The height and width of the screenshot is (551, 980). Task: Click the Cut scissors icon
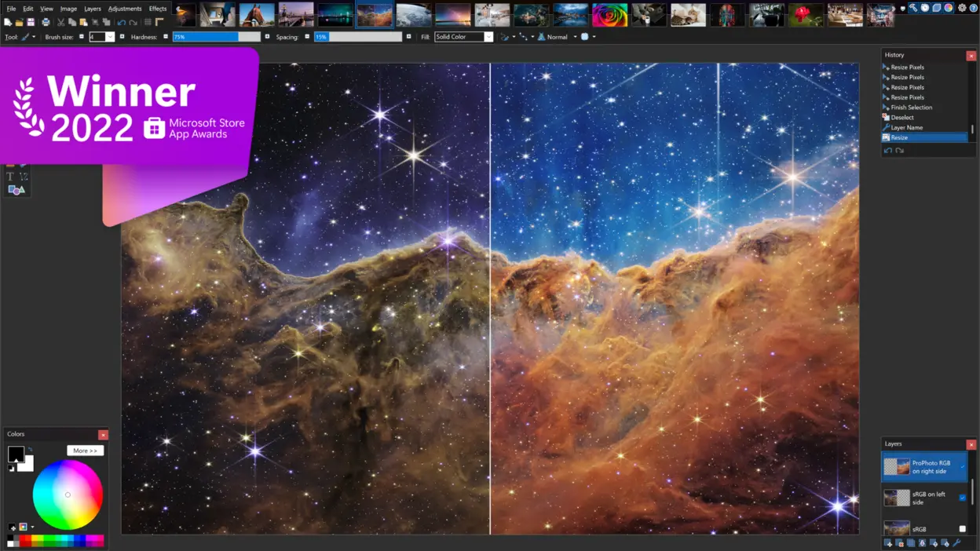(61, 22)
